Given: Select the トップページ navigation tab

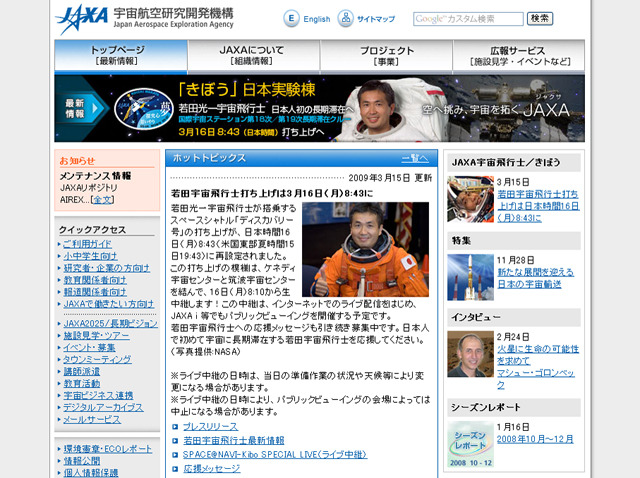Looking at the screenshot, I should [121, 55].
